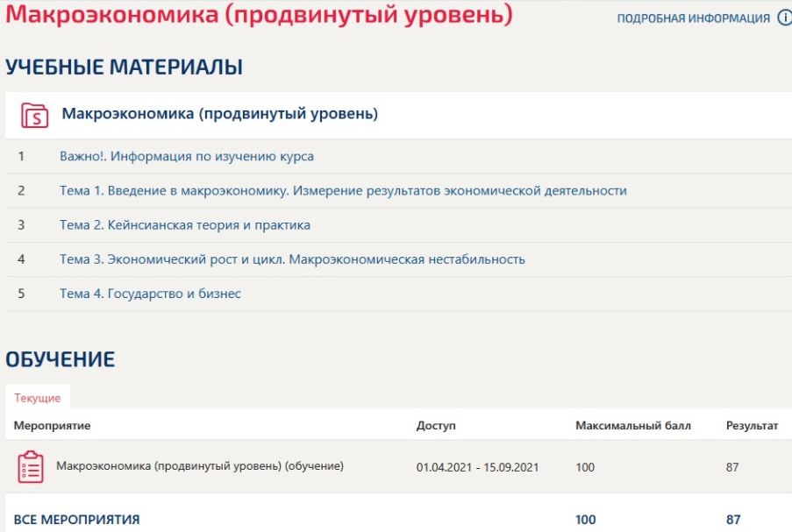Image resolution: width=792 pixels, height=532 pixels.
Task: Open Важно!. Информация по изучению курса
Action: [x=187, y=156]
